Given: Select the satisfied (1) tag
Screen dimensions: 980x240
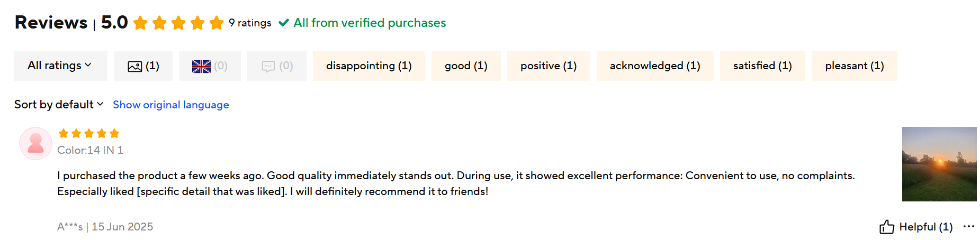Looking at the screenshot, I should click(x=762, y=66).
